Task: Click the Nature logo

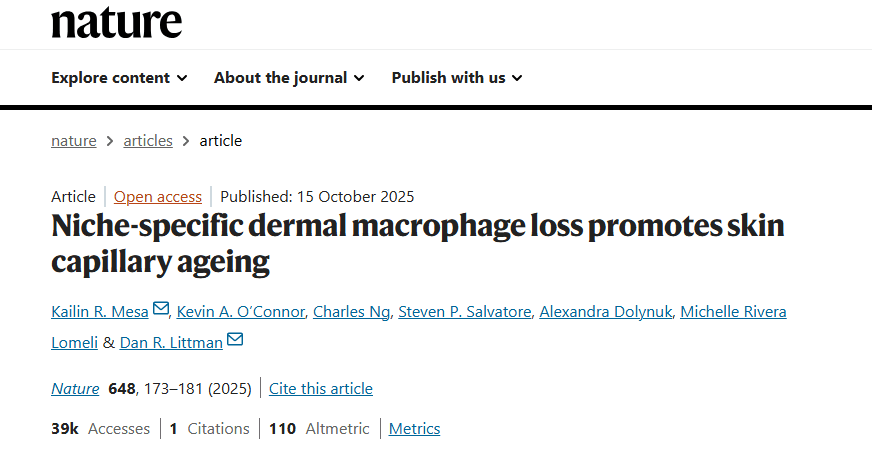Action: point(117,21)
